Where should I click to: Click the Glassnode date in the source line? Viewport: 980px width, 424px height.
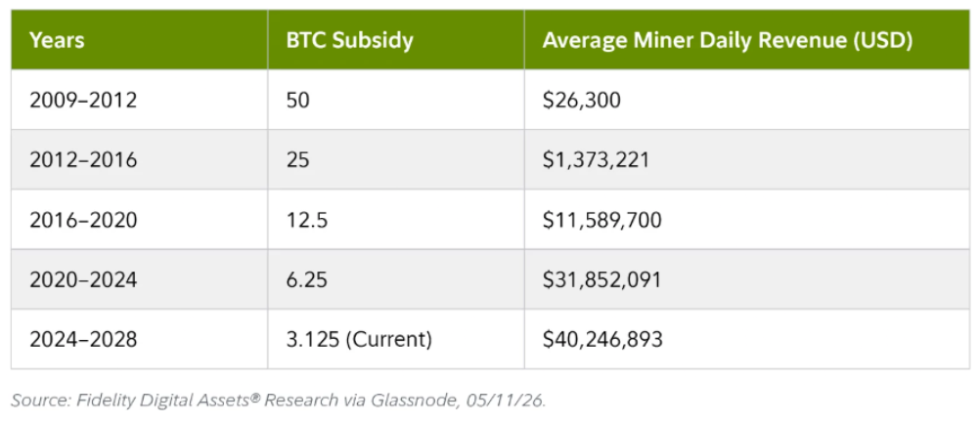tap(506, 401)
